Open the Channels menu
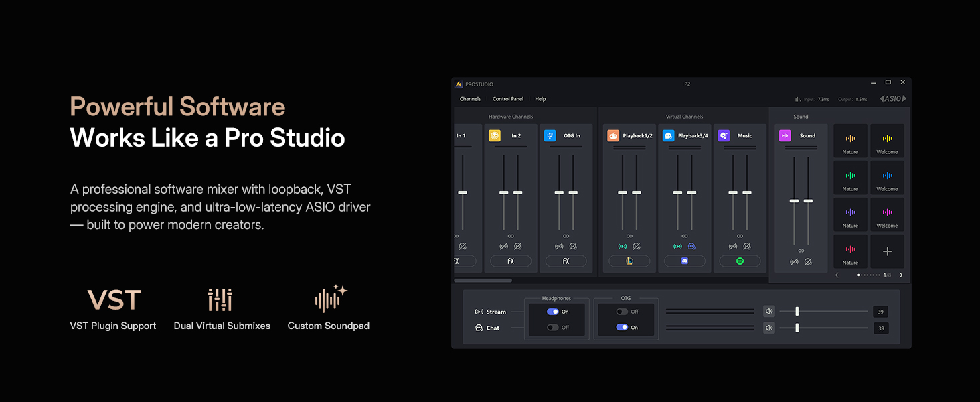980x402 pixels. click(x=470, y=99)
